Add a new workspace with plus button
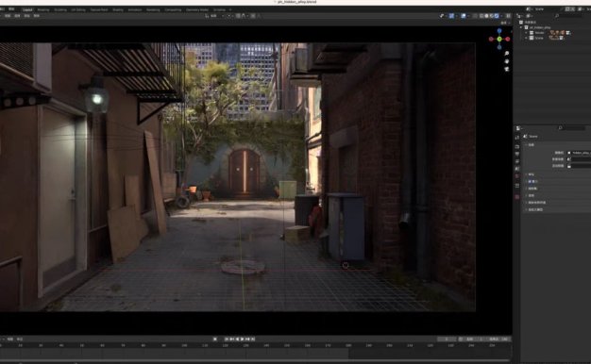The width and height of the screenshot is (591, 364). [x=230, y=9]
